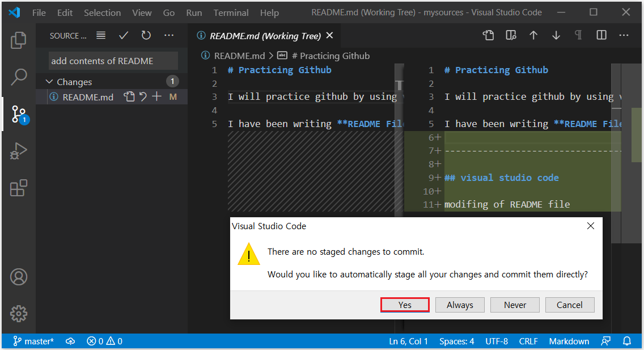Toggle view as tree/list in Source Control
This screenshot has width=644, height=350.
(101, 35)
